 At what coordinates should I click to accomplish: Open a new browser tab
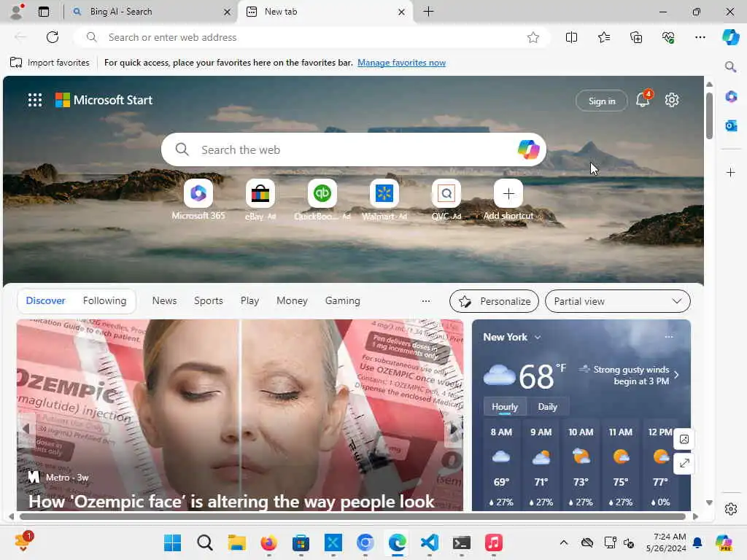(x=429, y=12)
